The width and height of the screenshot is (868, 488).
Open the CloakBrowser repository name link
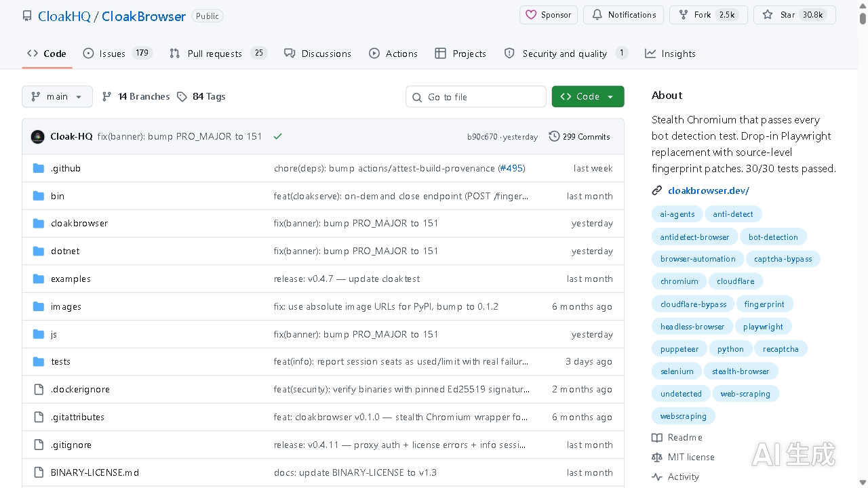tap(144, 16)
